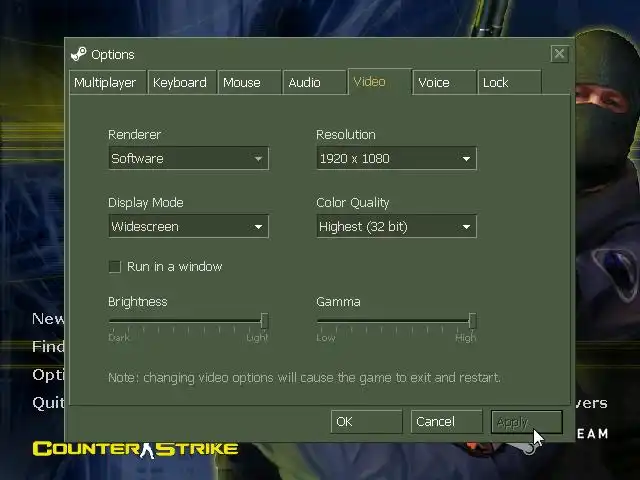640x480 pixels.
Task: Close the Options dialog with X button
Action: point(559,53)
